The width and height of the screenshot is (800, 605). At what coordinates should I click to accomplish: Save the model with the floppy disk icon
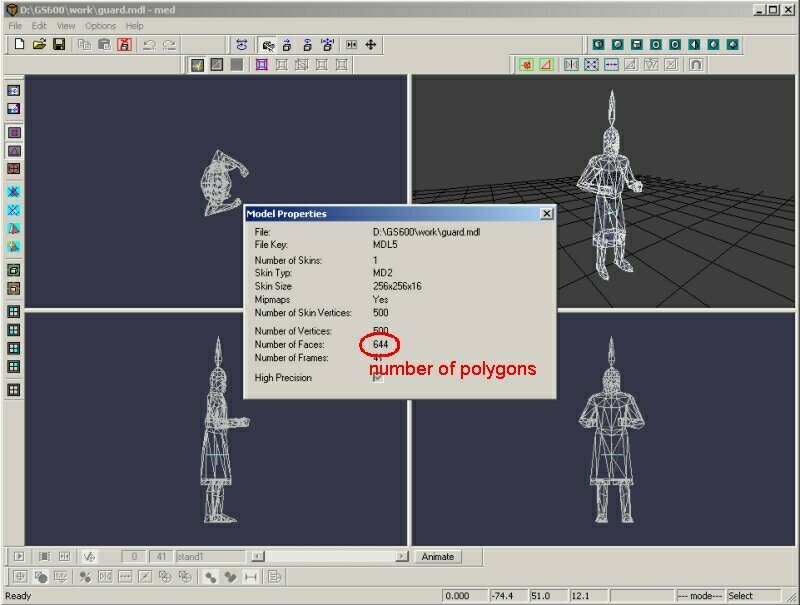(59, 44)
